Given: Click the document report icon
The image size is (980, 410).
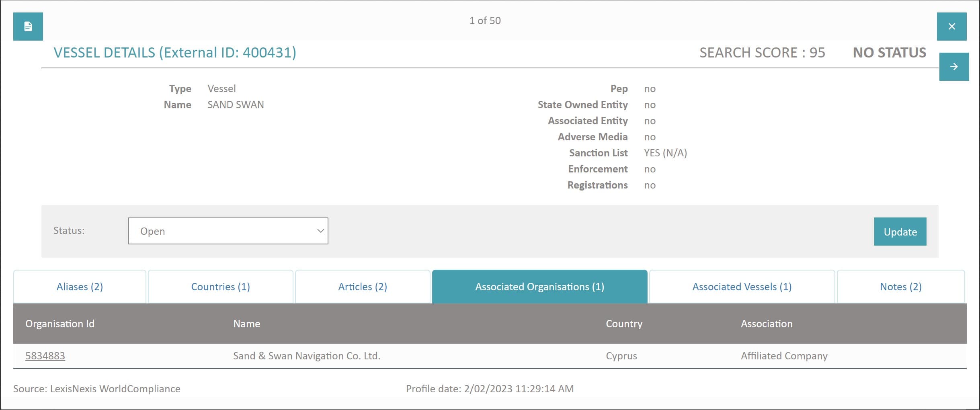Looking at the screenshot, I should [x=28, y=27].
